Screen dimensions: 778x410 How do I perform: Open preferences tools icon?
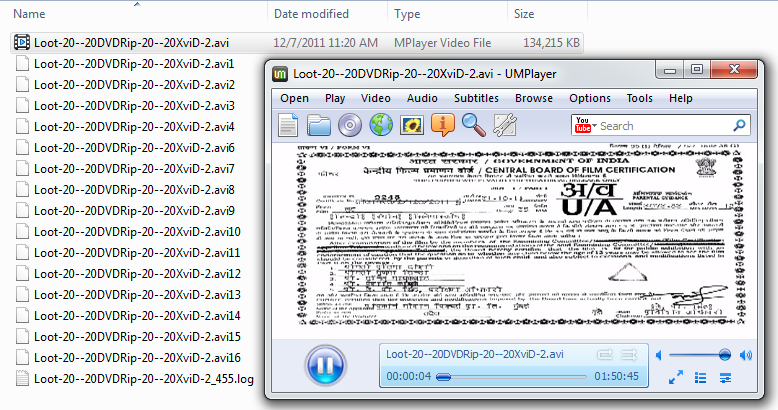(505, 125)
